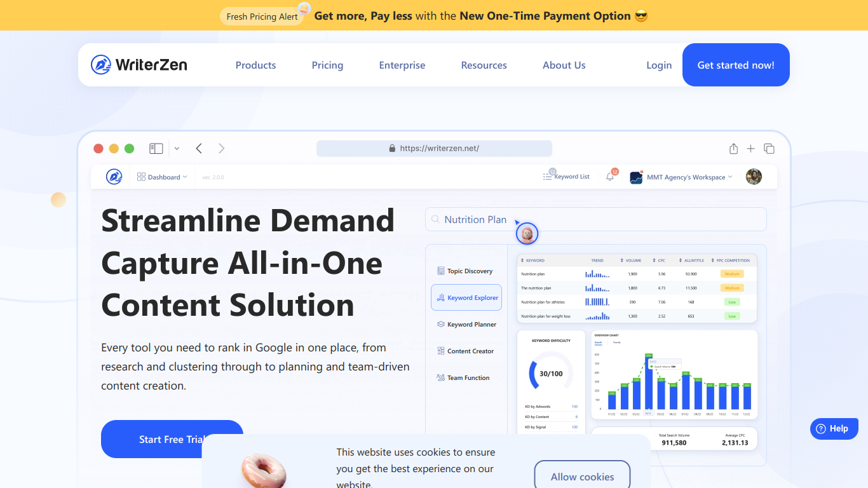This screenshot has width=868, height=488.
Task: Select the Keyword Explorer tab
Action: coord(466,297)
